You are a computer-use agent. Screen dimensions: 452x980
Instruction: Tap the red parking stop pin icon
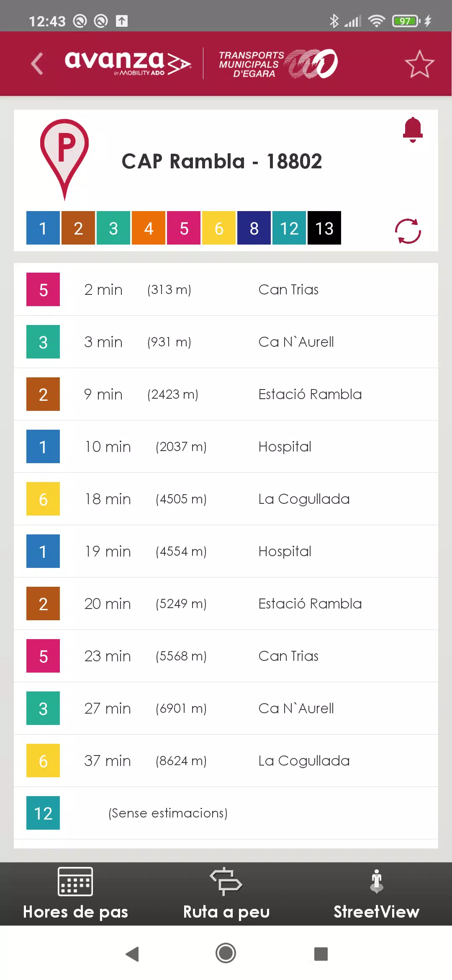click(x=64, y=159)
